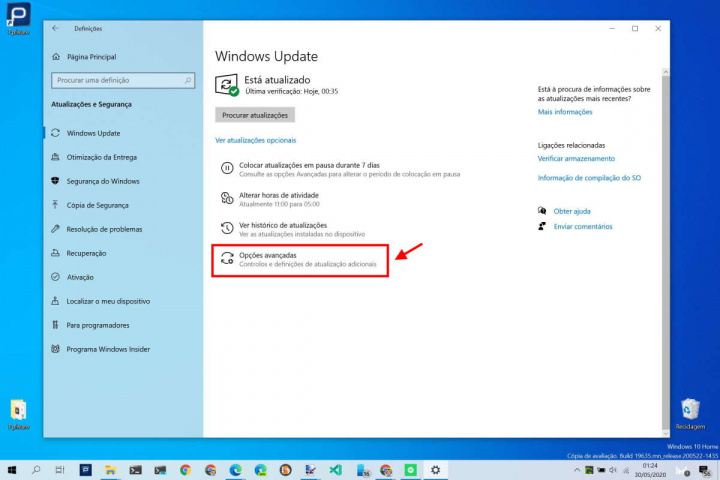The image size is (720, 480).
Task: Select Segurança do Windows shield icon
Action: coord(56,181)
